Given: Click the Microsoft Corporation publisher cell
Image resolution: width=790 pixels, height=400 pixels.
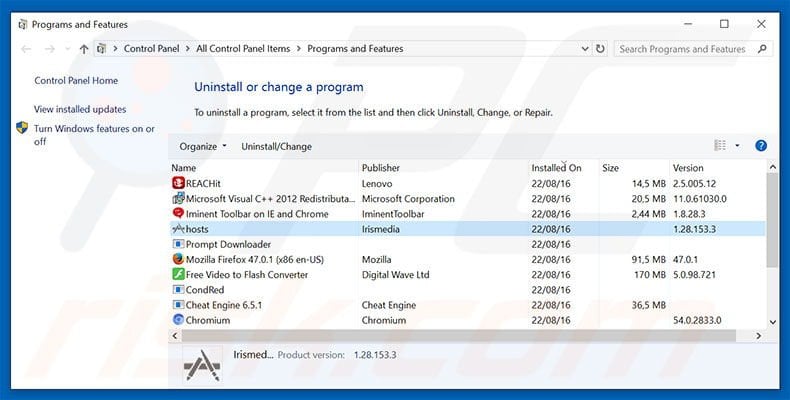Looking at the screenshot, I should tap(408, 198).
